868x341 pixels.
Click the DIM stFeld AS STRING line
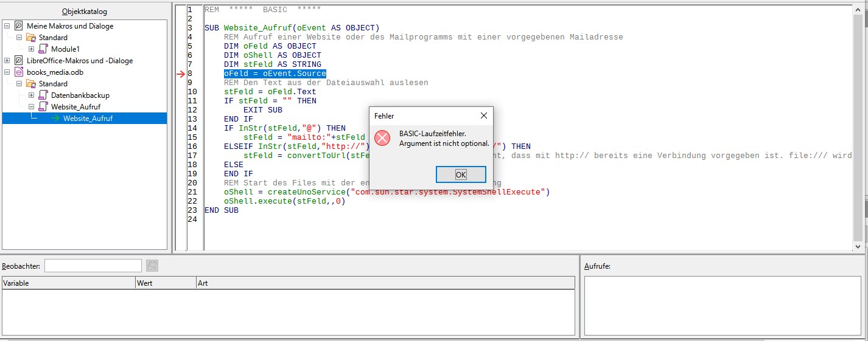273,64
